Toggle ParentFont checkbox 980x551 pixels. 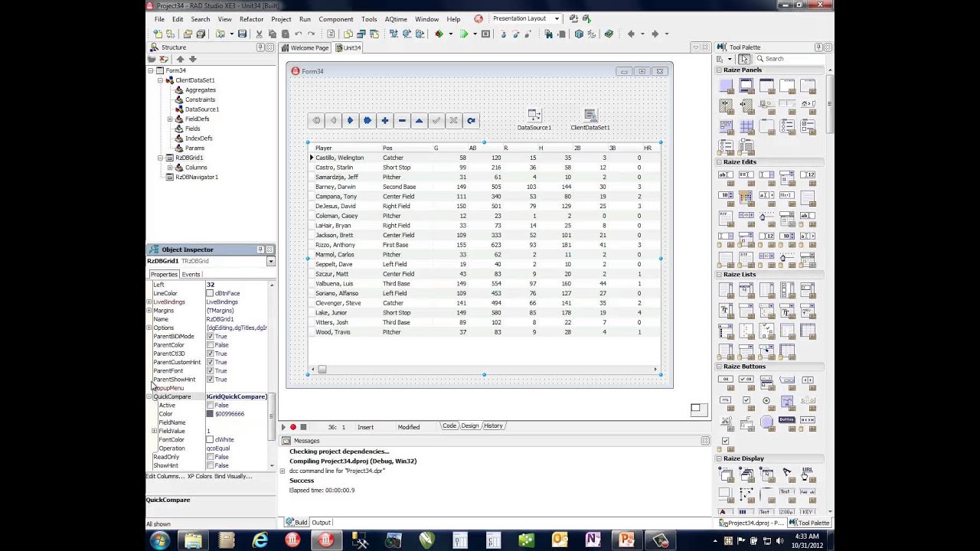[210, 371]
